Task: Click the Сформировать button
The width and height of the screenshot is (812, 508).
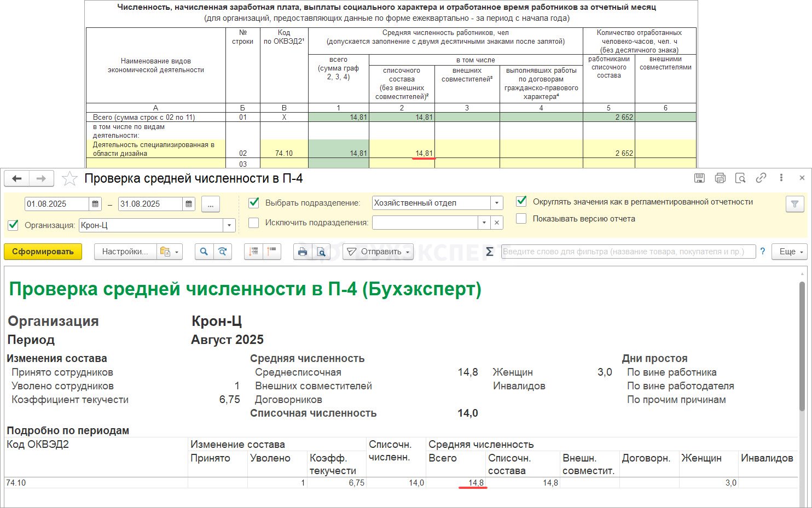Action: click(x=43, y=252)
